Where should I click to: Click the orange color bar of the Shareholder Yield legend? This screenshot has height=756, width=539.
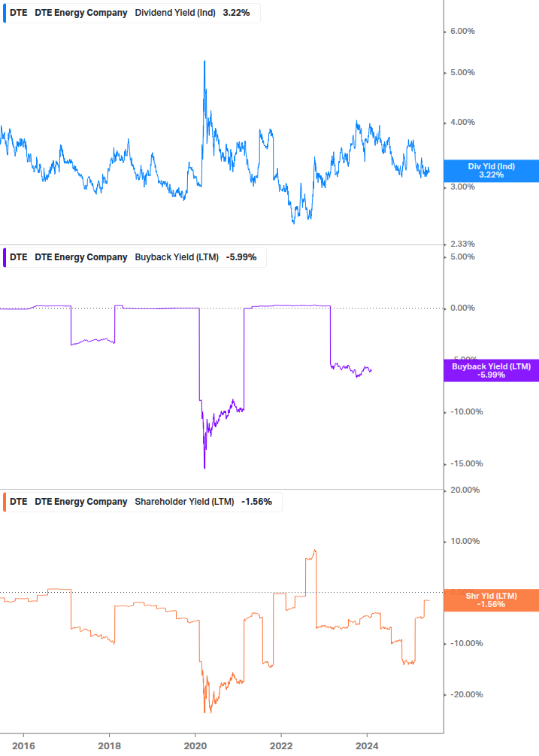click(x=5, y=502)
